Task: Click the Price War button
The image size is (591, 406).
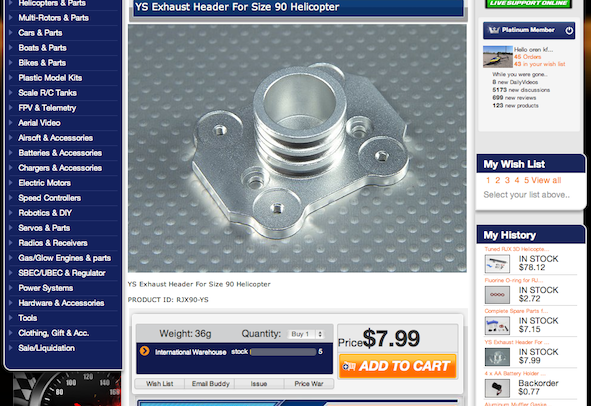Action: (x=309, y=384)
